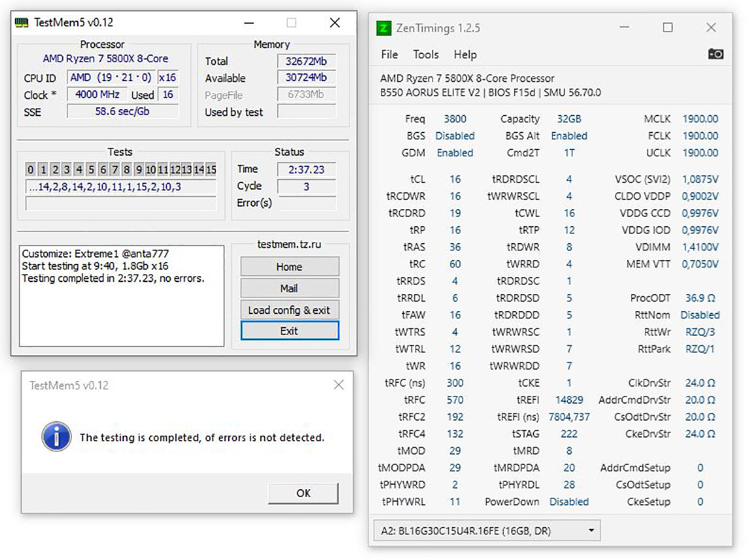
Task: Click the UCLK value 1900.00
Action: [700, 153]
